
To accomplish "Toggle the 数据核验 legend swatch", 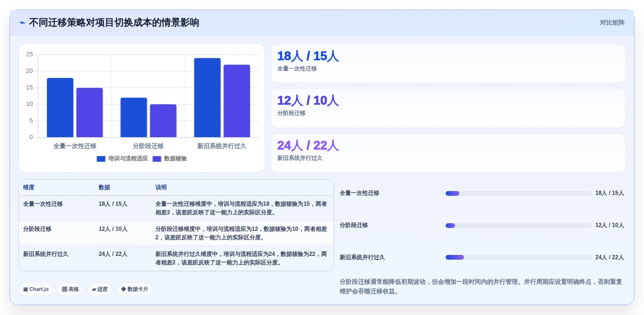I will 157,159.
